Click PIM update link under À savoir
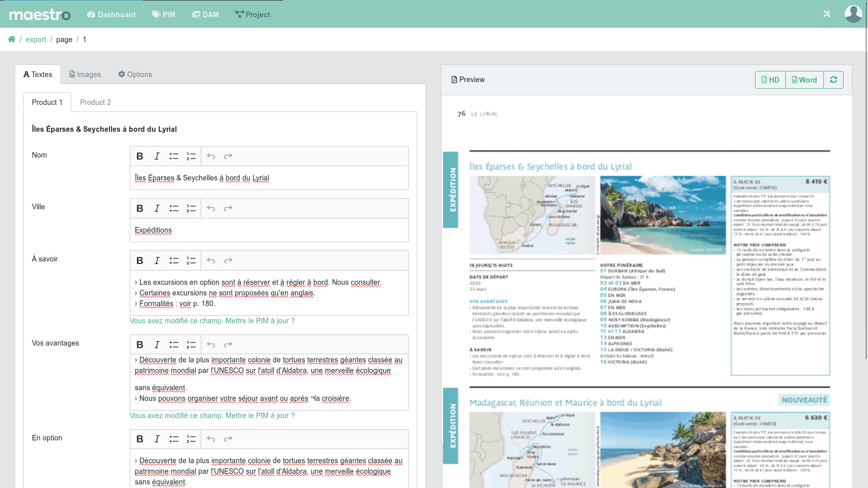This screenshot has height=488, width=868. click(x=212, y=321)
